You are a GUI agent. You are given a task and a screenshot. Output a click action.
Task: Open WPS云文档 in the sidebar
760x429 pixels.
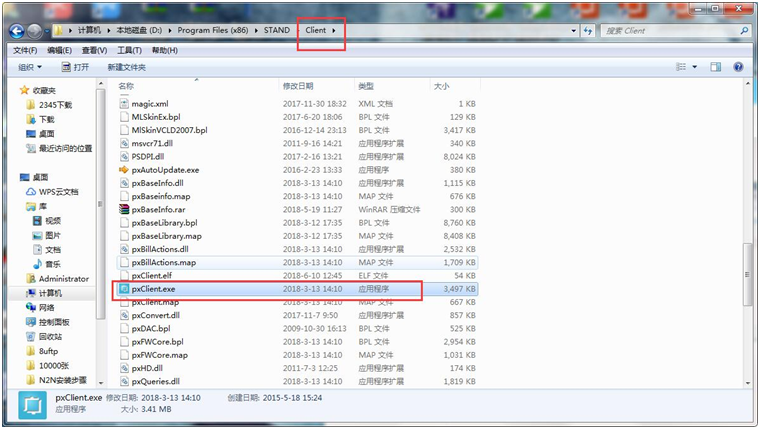[x=59, y=191]
